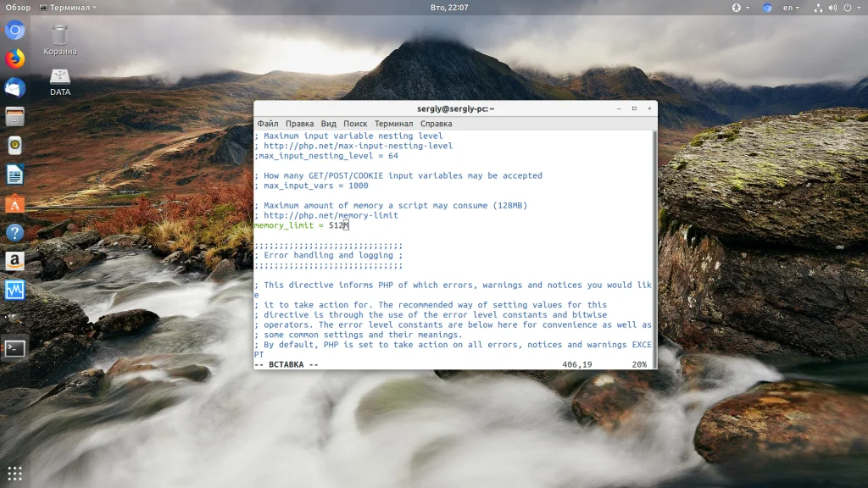Click the 'Maximum input variable nesting level' line

pos(348,136)
